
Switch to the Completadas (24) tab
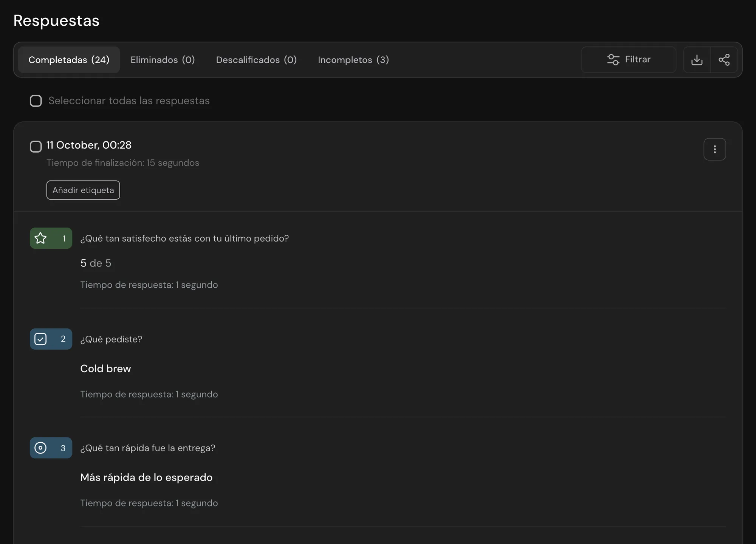coord(69,60)
